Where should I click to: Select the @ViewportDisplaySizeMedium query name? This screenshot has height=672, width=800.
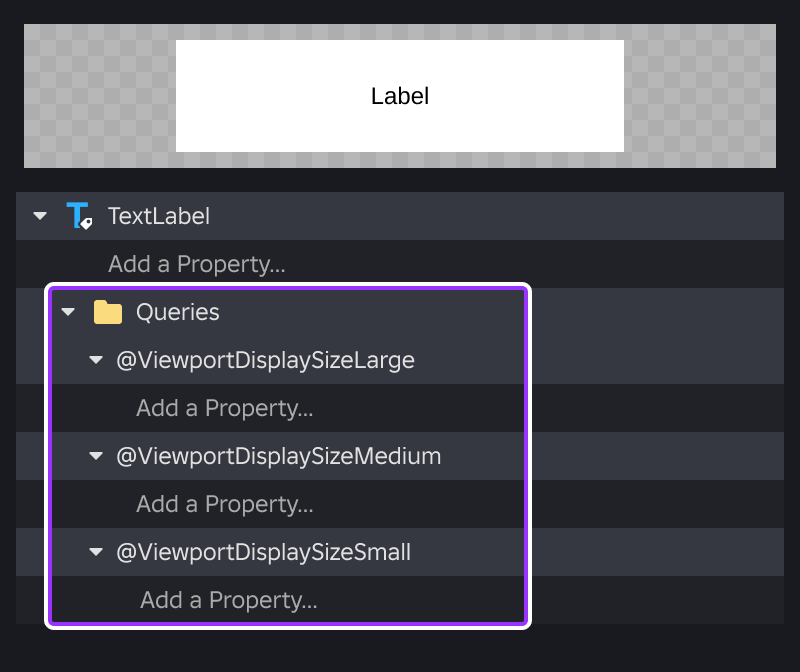pos(279,456)
